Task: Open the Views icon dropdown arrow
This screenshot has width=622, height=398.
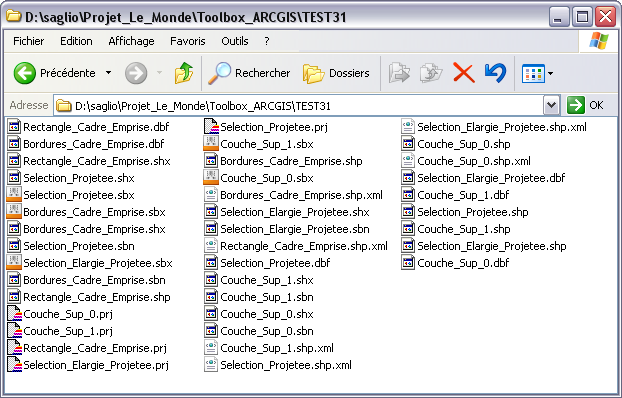Action: coord(550,73)
